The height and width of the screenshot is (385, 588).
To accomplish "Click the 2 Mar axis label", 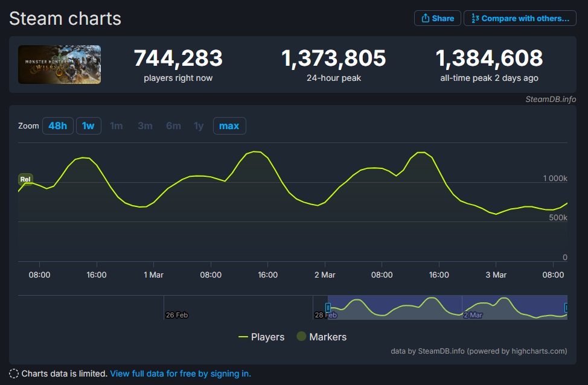I will tap(325, 275).
